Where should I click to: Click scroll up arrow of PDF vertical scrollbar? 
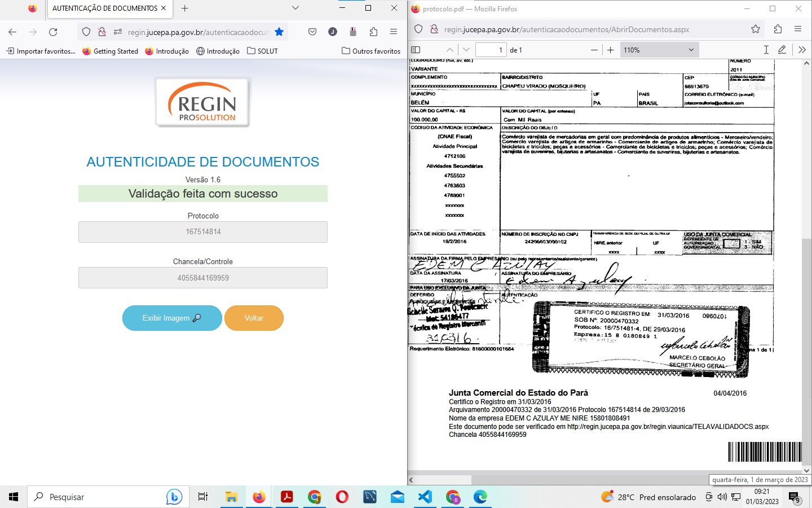tap(807, 64)
